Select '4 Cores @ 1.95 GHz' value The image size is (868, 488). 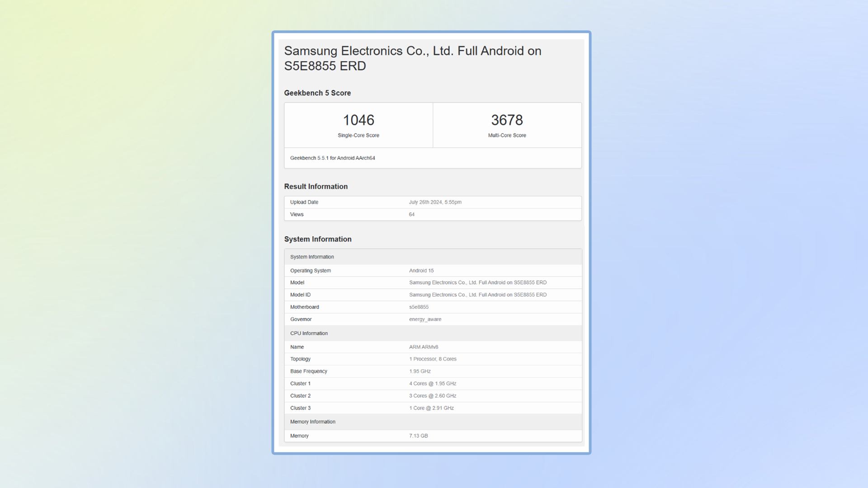click(433, 384)
